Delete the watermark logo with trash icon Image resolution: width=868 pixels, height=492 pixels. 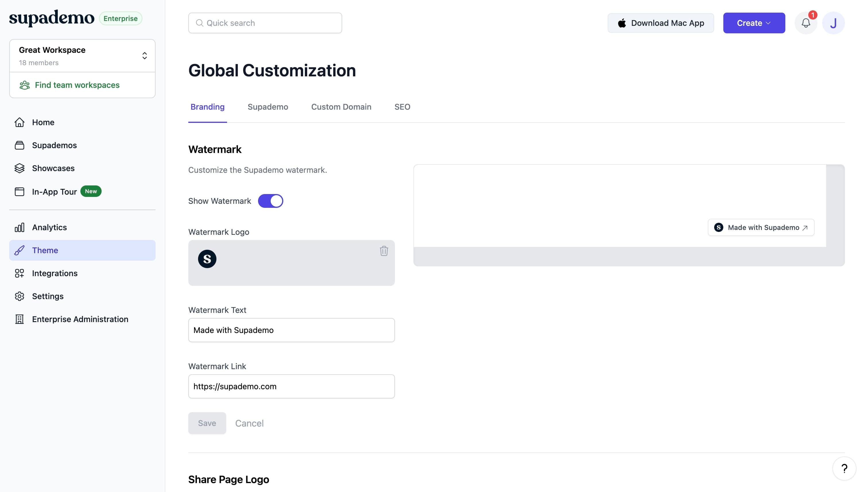(384, 251)
